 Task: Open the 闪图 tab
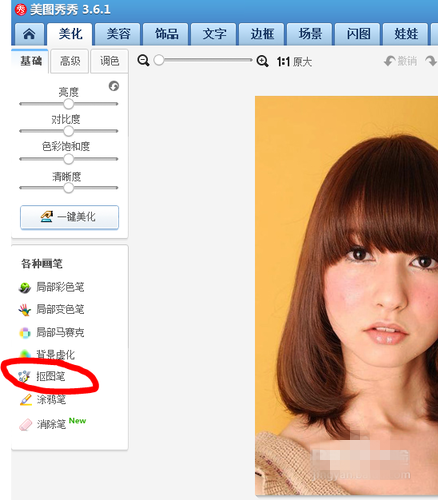[x=358, y=34]
